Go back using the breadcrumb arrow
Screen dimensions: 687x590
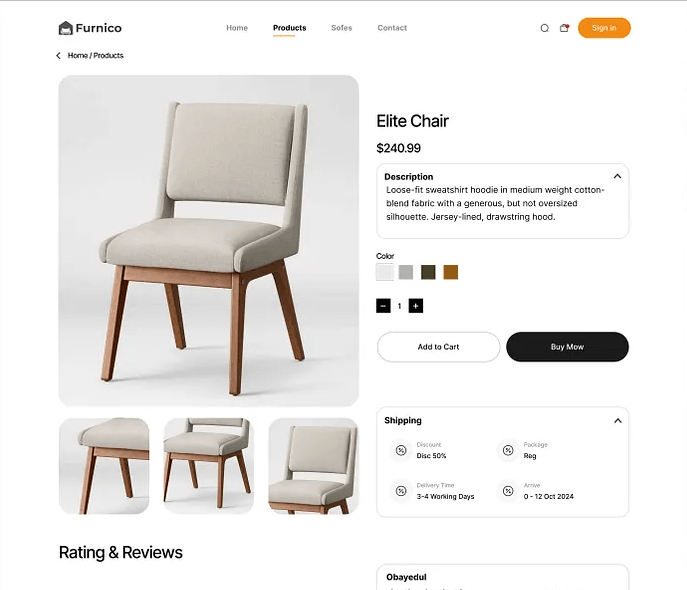pyautogui.click(x=58, y=56)
